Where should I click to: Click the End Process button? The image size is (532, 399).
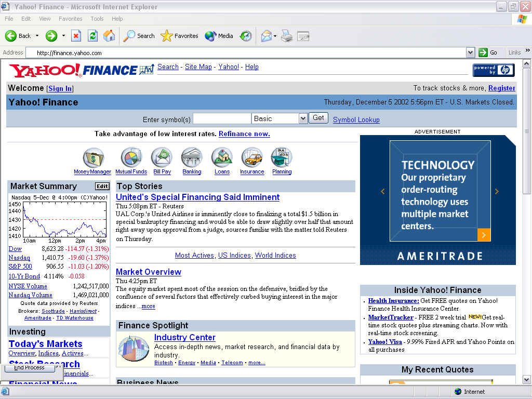pyautogui.click(x=29, y=367)
